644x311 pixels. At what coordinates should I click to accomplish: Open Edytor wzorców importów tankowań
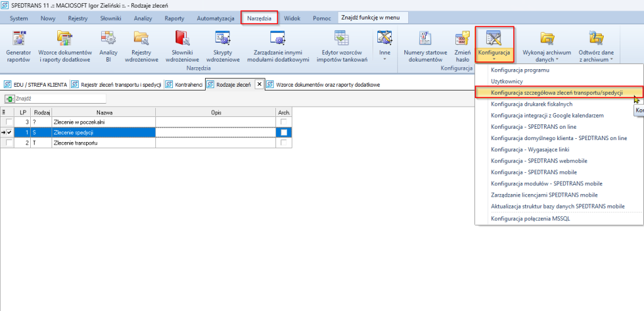(340, 45)
